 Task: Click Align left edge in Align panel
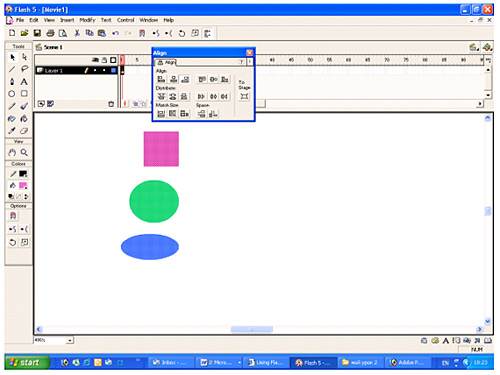point(161,79)
